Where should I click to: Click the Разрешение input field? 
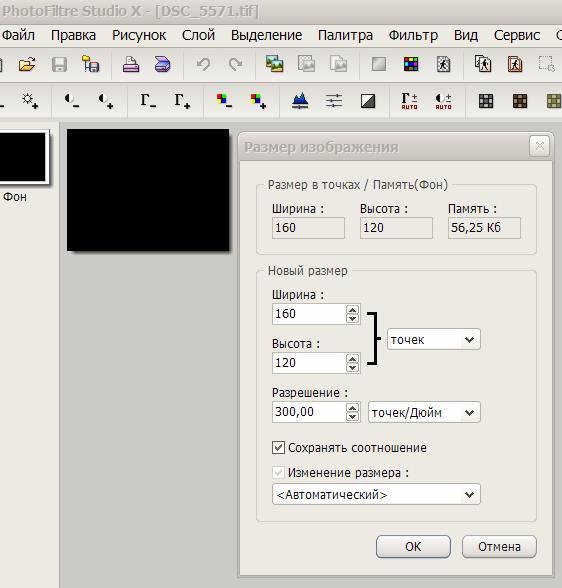309,412
